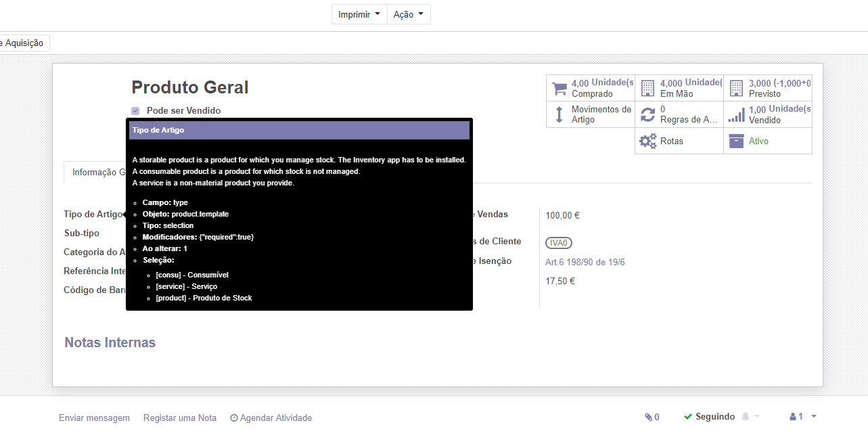Click the Enviar mensagem link
Image resolution: width=868 pixels, height=446 pixels.
[94, 418]
